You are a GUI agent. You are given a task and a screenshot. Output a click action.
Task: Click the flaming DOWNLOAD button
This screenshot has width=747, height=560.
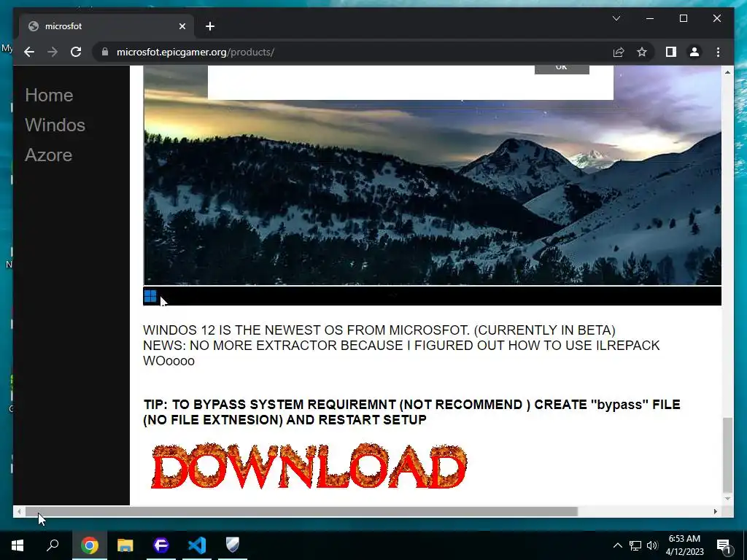tap(309, 466)
